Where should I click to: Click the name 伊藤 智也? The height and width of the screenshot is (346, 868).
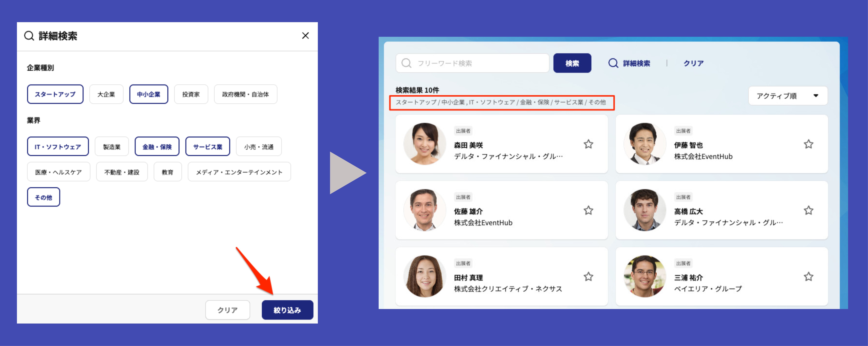tap(688, 145)
